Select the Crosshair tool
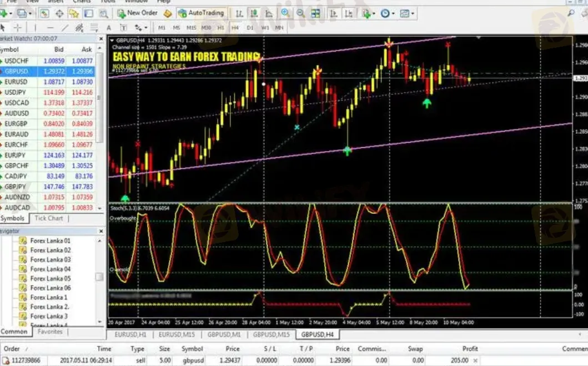The image size is (588, 366). 17,28
